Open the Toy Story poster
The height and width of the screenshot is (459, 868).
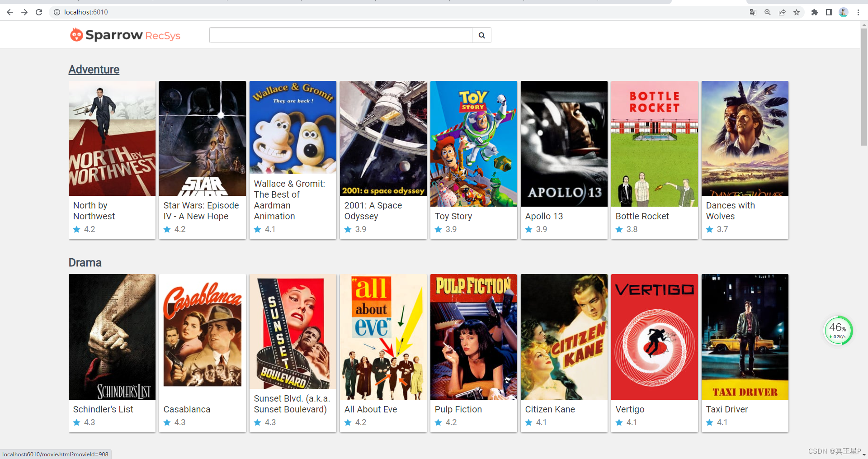474,144
